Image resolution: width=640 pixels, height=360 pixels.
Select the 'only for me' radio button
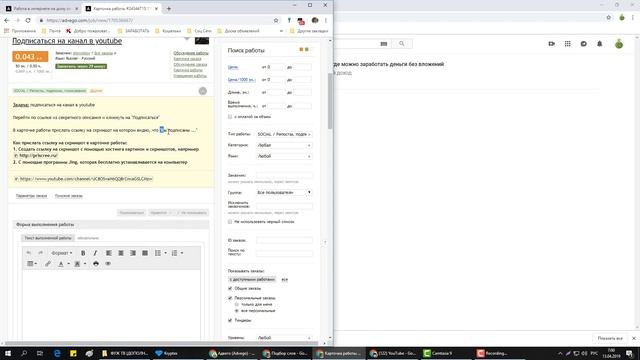click(x=236, y=304)
